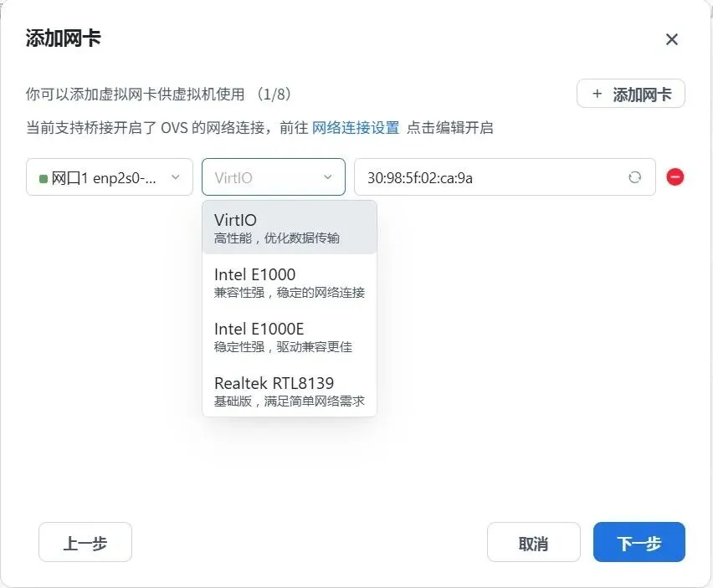Screen dimensions: 713x588
Task: Remove network card with red minus icon
Action: pyautogui.click(x=675, y=176)
